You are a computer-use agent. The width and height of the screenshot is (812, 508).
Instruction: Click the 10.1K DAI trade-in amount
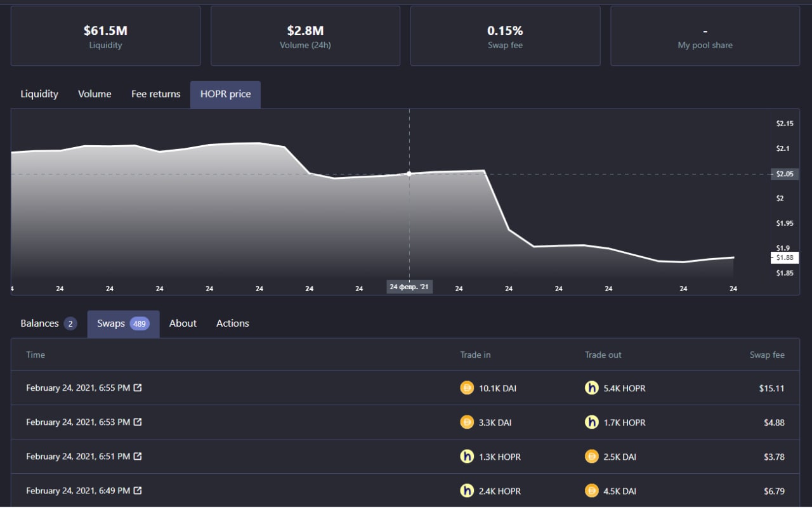coord(497,388)
